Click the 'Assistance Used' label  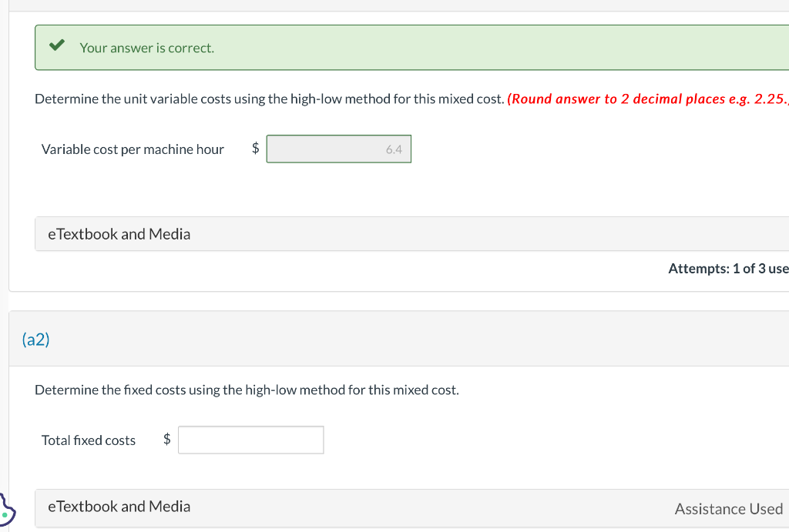pos(729,509)
